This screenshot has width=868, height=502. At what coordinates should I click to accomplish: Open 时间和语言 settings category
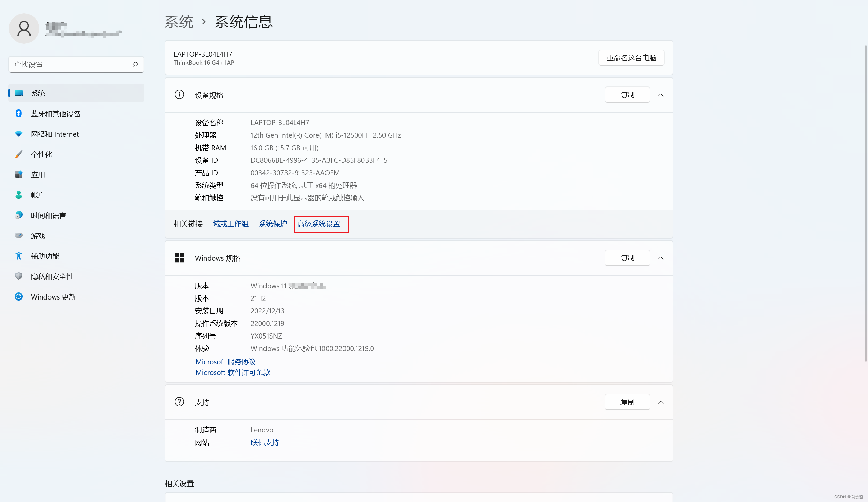click(48, 215)
